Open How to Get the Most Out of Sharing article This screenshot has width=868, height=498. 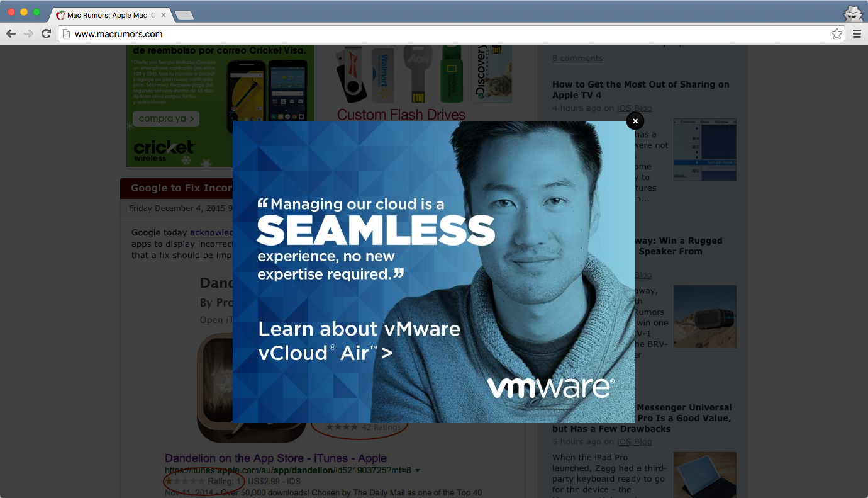pos(641,89)
